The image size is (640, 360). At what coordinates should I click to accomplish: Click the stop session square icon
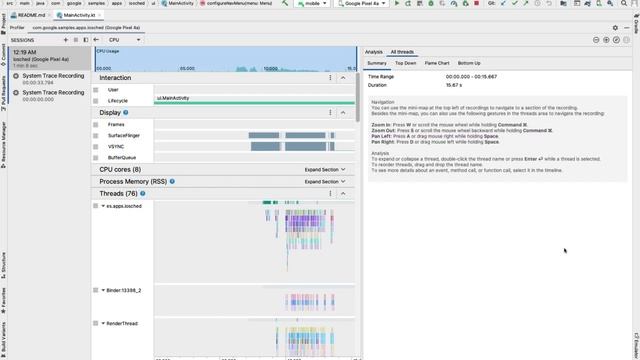click(76, 40)
